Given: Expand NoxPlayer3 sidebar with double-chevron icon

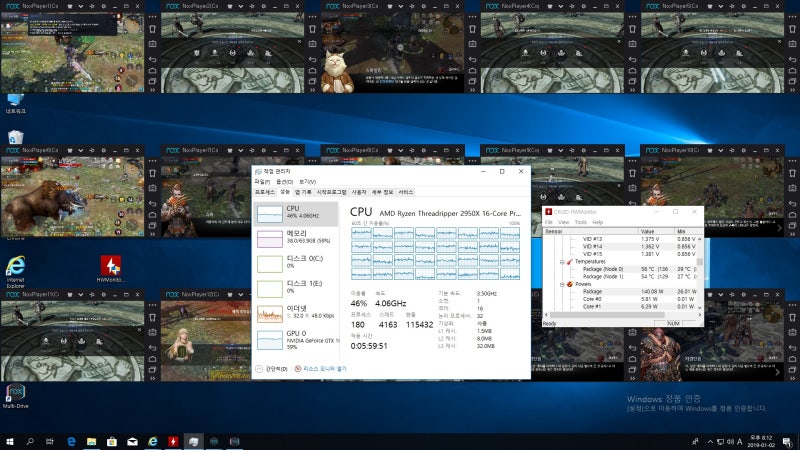Looking at the screenshot, I should point(472,90).
